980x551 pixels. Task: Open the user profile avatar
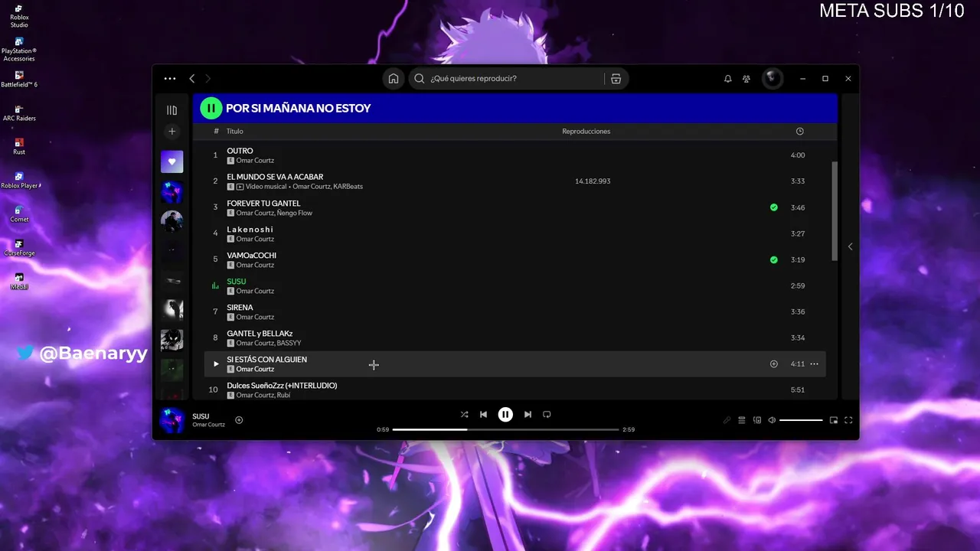click(x=773, y=78)
